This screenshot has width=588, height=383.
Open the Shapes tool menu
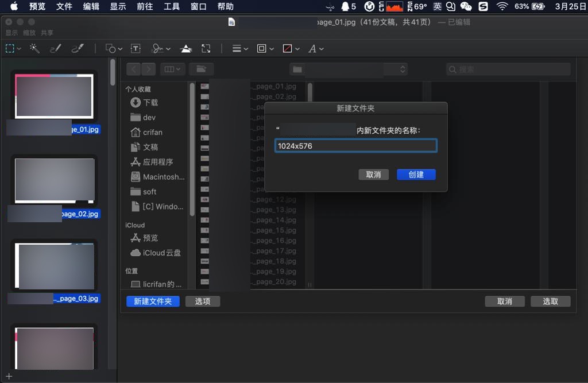coord(114,48)
